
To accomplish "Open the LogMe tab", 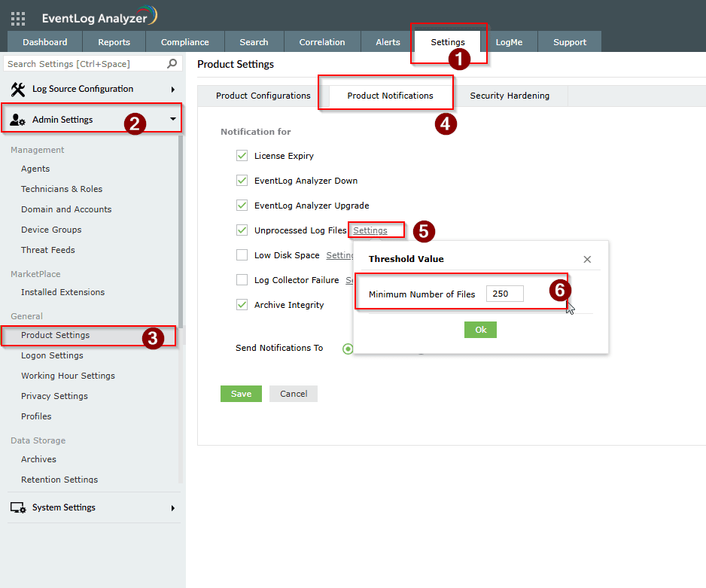I will click(509, 42).
